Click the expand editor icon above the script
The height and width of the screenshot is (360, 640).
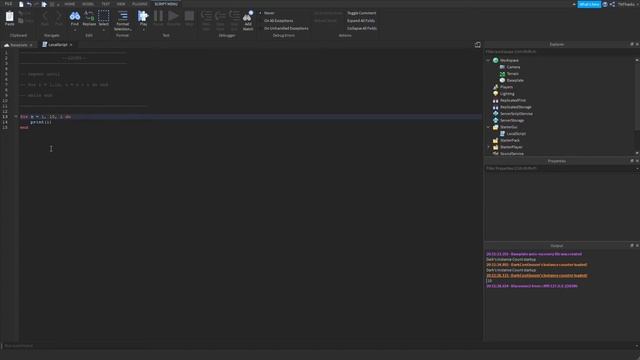click(478, 44)
